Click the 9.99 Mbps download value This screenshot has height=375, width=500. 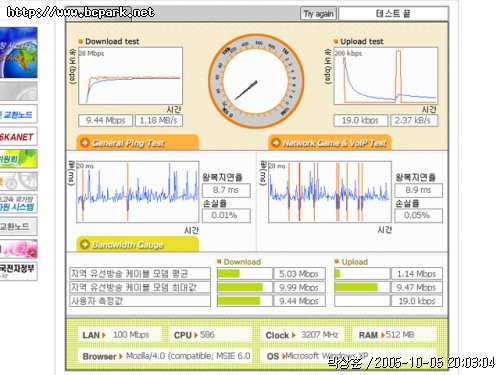(x=299, y=287)
